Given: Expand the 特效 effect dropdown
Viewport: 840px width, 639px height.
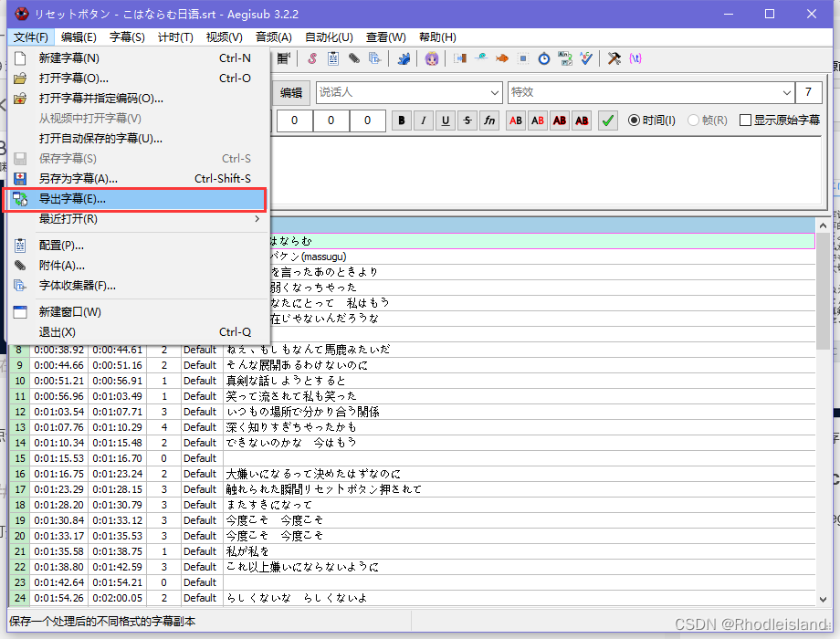Looking at the screenshot, I should pyautogui.click(x=786, y=93).
